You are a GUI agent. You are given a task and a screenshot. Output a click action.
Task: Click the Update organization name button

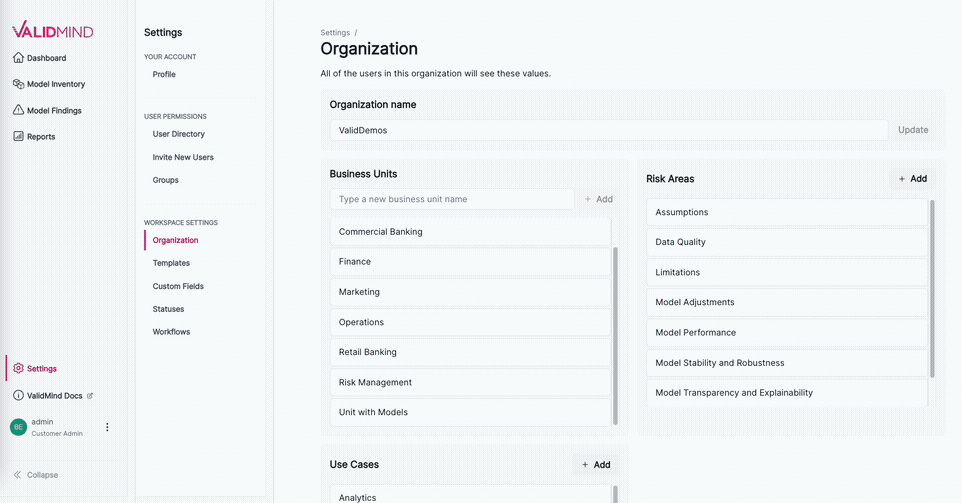tap(912, 130)
